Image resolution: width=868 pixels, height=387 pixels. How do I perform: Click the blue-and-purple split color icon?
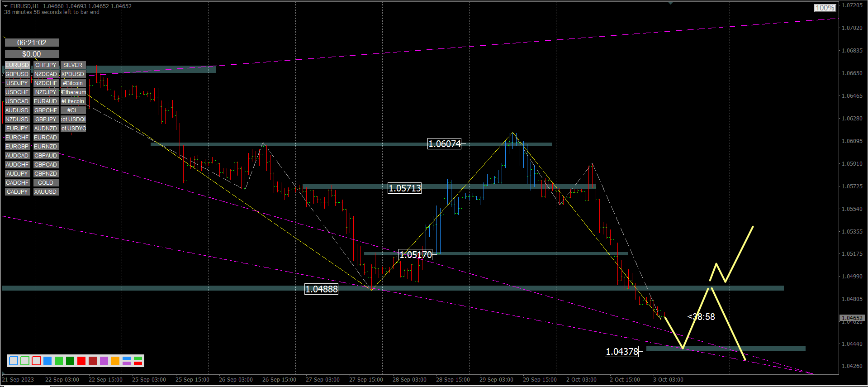(127, 361)
